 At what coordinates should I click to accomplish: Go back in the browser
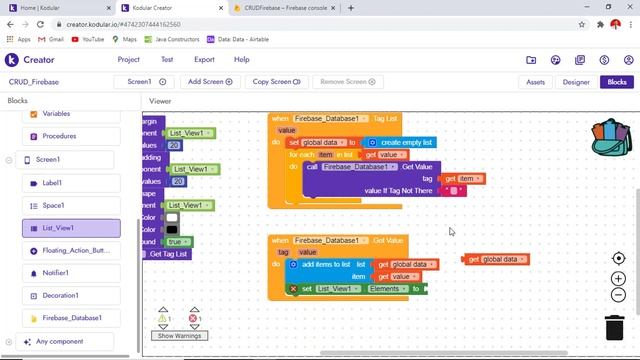pos(10,24)
